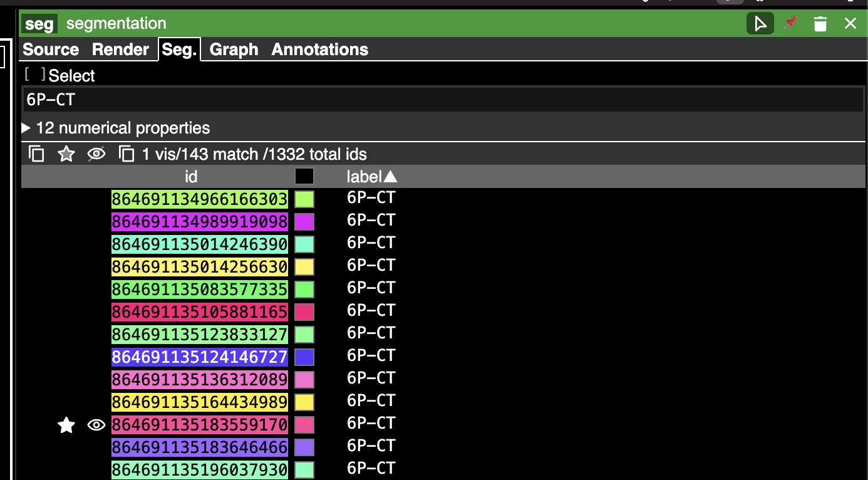This screenshot has width=868, height=480.
Task: Open color swatch for segment 864691135014246390
Action: [304, 244]
